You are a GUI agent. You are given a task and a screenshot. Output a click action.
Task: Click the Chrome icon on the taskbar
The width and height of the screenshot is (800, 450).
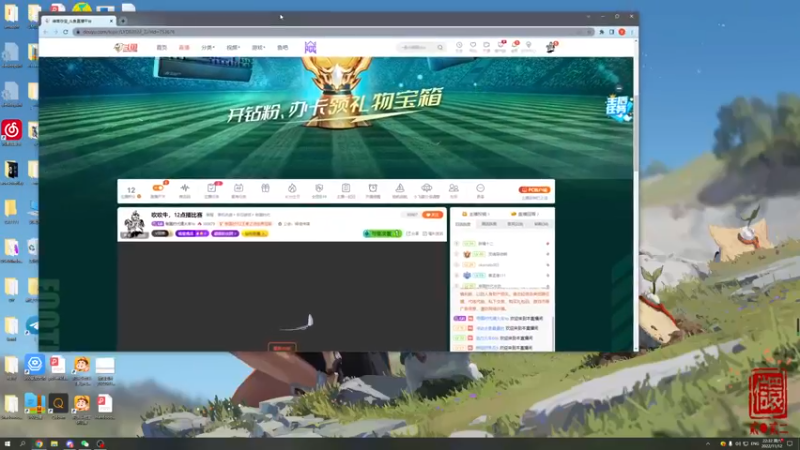tap(39, 444)
